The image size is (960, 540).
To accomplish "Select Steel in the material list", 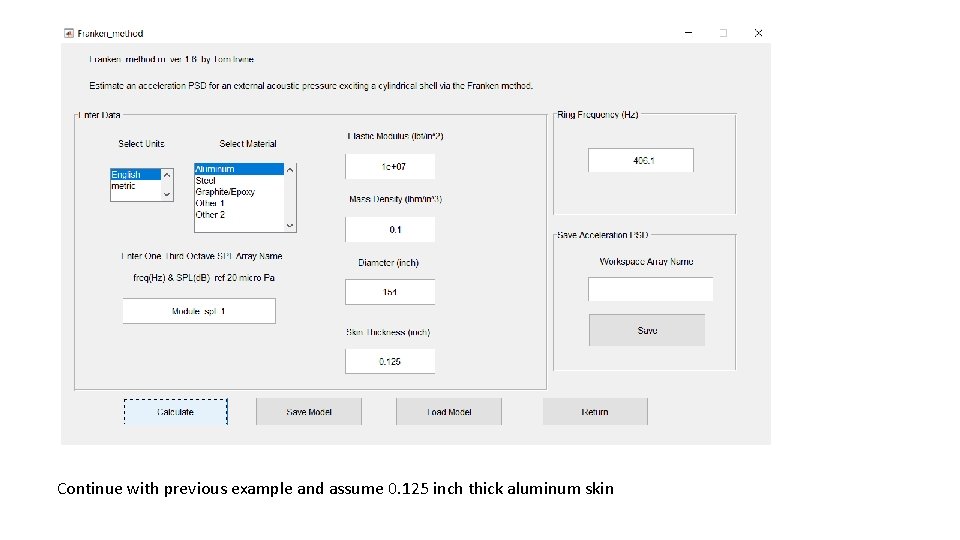I will [x=239, y=181].
